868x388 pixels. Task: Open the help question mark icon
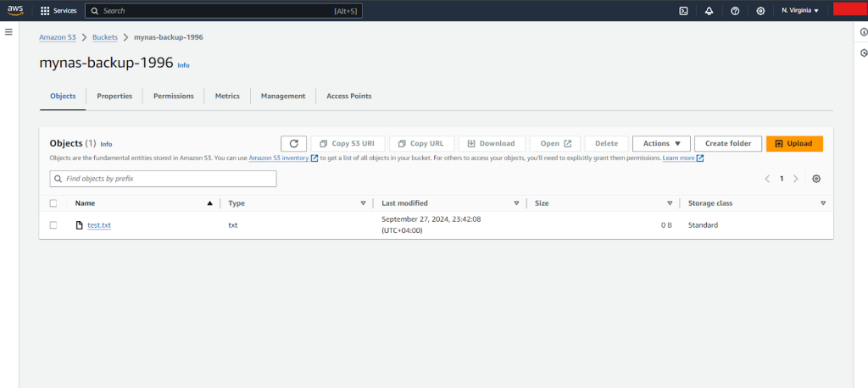pyautogui.click(x=735, y=11)
